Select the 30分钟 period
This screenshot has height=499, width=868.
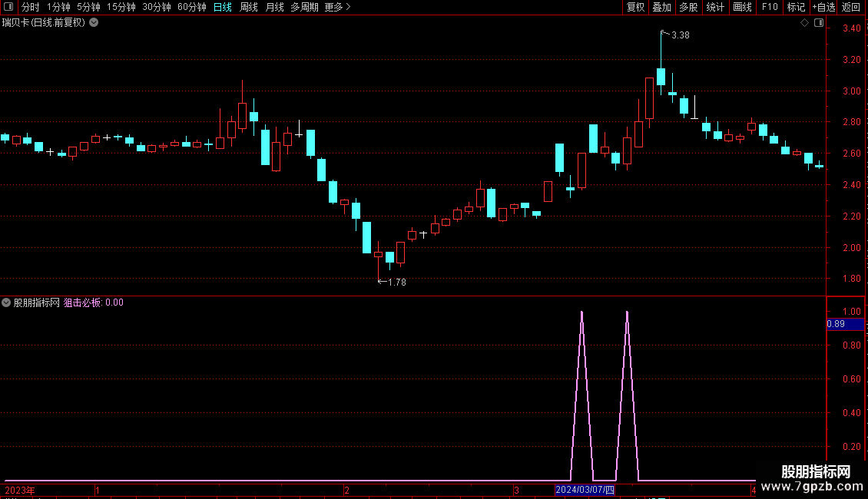pyautogui.click(x=157, y=7)
